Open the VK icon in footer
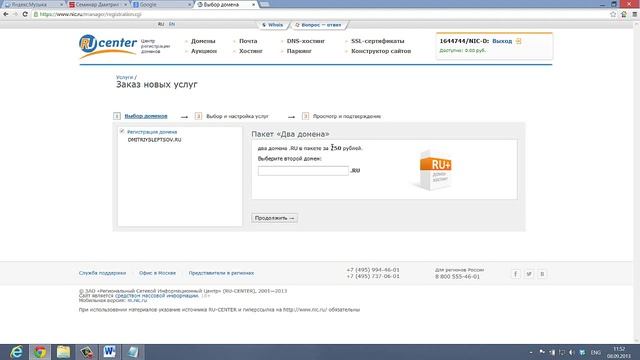 [542, 274]
